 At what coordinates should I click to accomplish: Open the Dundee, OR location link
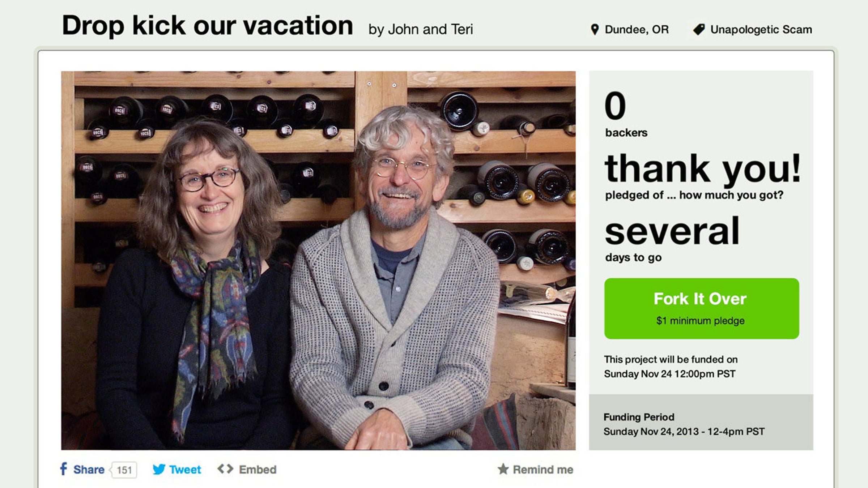[x=637, y=29]
